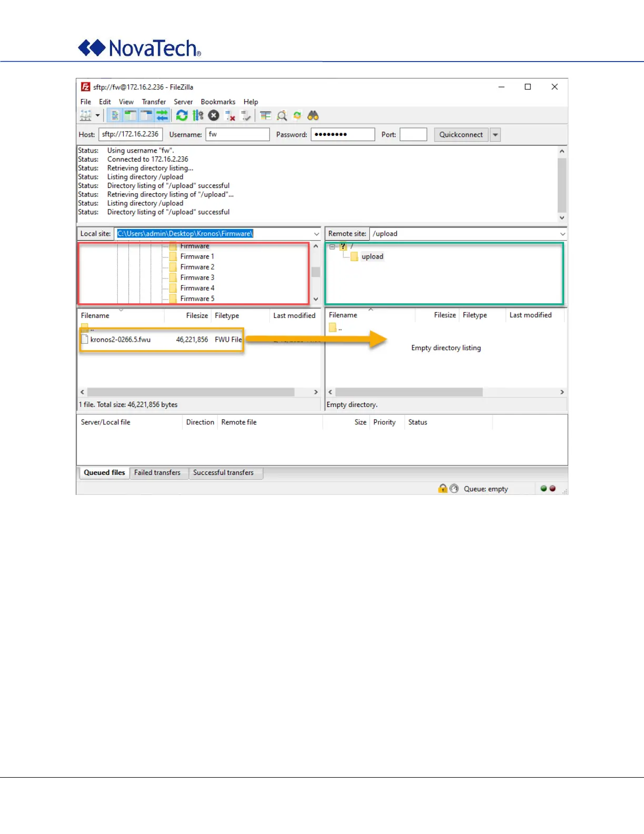The width and height of the screenshot is (644, 834).
Task: Sort local files by Last modified column
Action: [x=294, y=315]
